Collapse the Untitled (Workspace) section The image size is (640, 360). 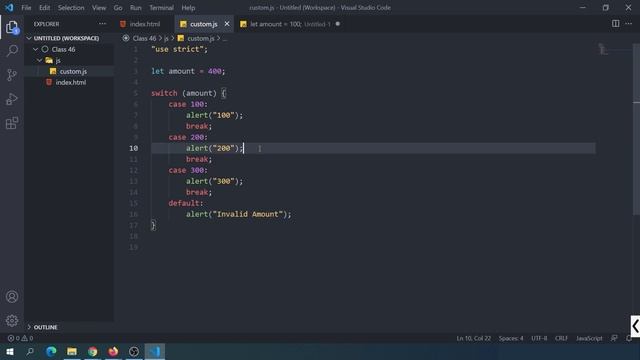tap(29, 38)
